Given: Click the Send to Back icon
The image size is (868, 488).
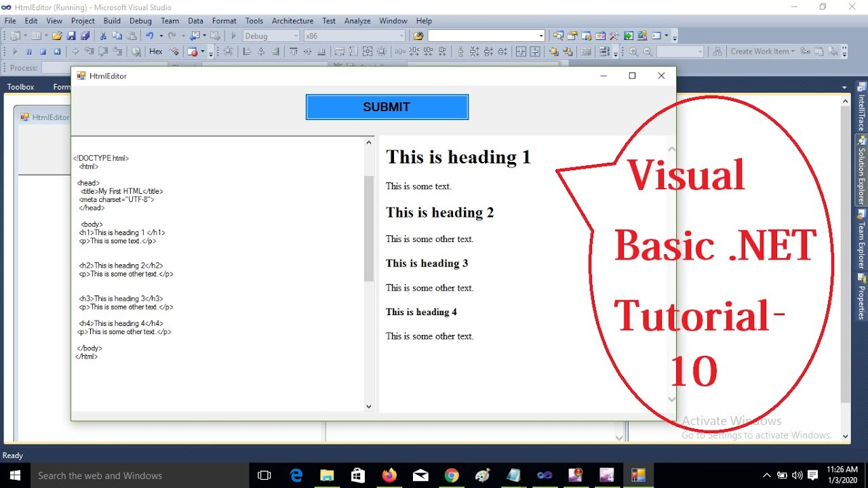Looking at the screenshot, I should (568, 52).
